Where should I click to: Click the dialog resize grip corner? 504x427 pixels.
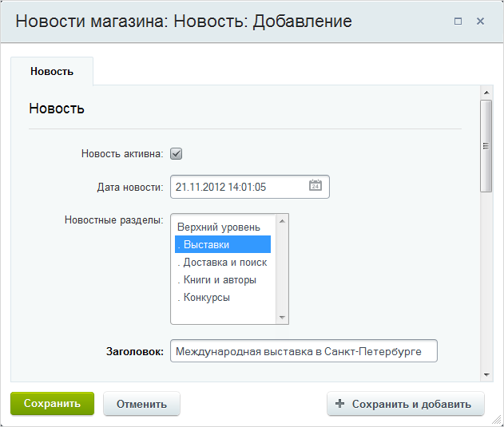(497, 420)
